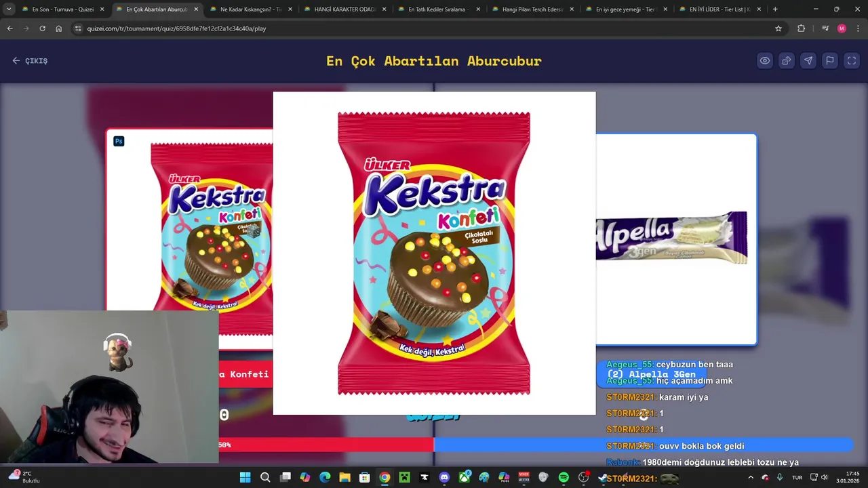Switch to the En Son - Turnuva tab

[63, 9]
